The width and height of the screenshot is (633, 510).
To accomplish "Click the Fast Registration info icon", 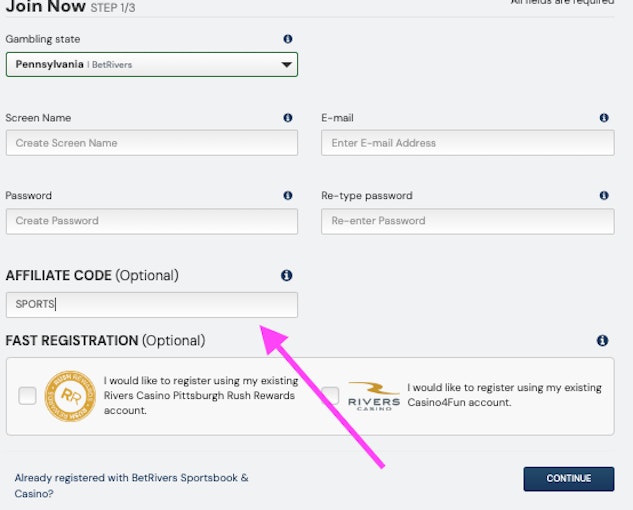I will (x=602, y=341).
